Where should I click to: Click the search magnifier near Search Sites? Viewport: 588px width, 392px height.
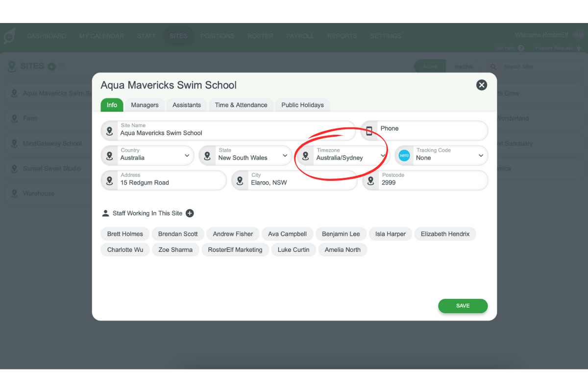coord(493,67)
